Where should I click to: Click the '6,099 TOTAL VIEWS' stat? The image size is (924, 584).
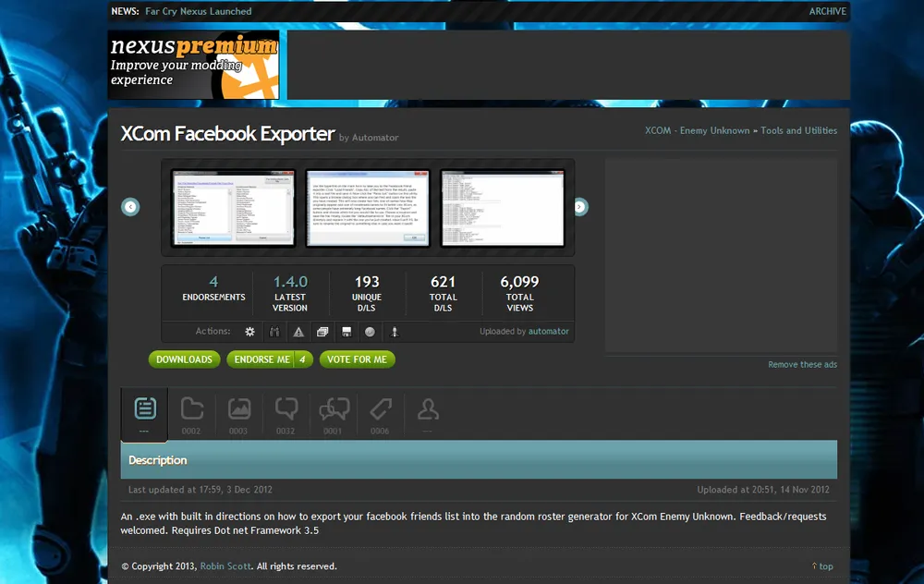519,293
